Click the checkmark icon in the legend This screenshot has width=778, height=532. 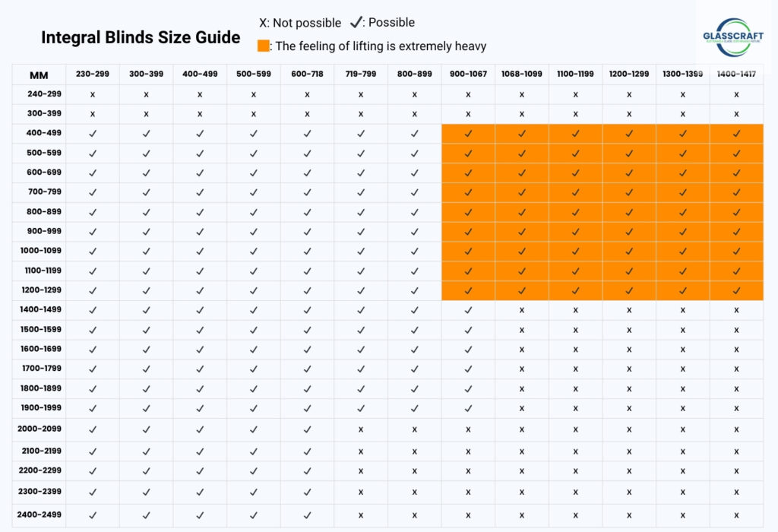[x=356, y=22]
